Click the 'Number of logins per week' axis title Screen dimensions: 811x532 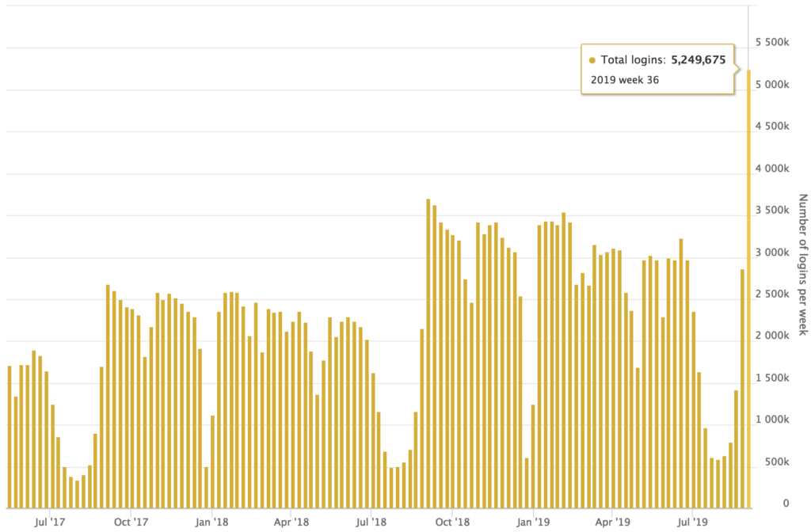click(801, 264)
